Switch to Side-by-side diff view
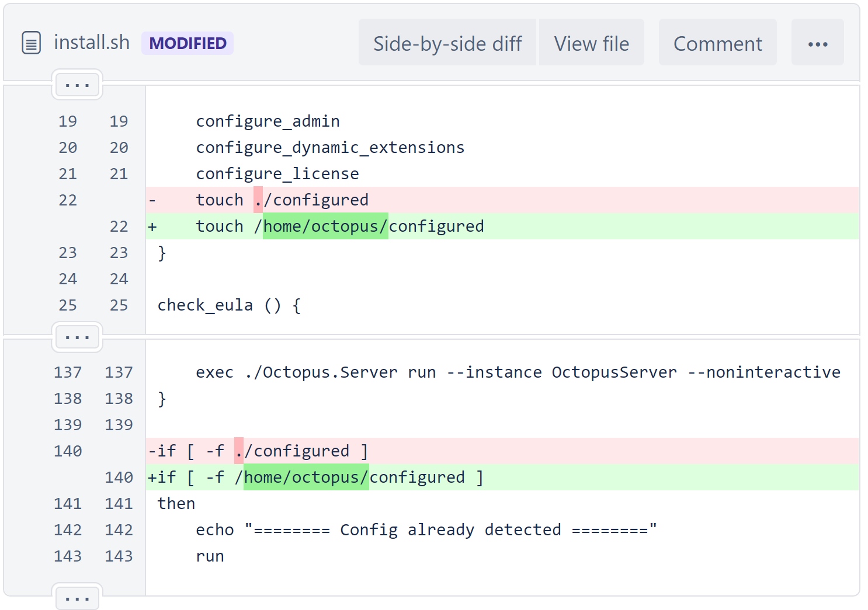The image size is (868, 610). pos(447,43)
